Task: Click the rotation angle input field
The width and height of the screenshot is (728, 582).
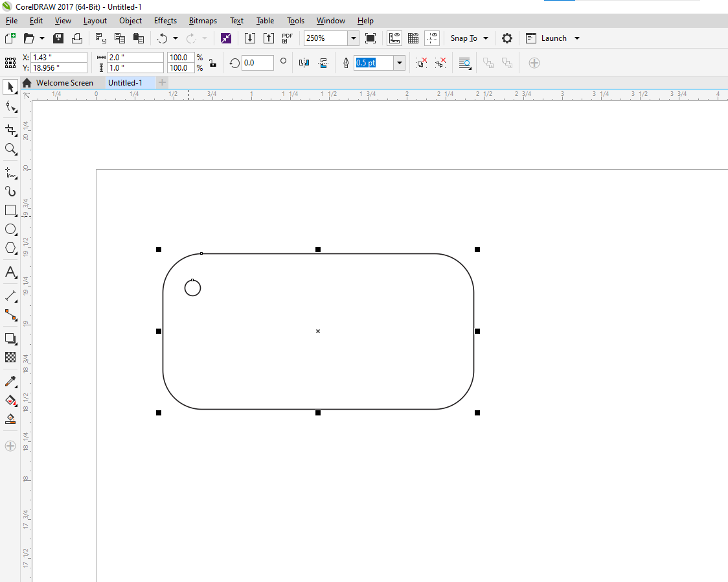Action: click(x=257, y=63)
